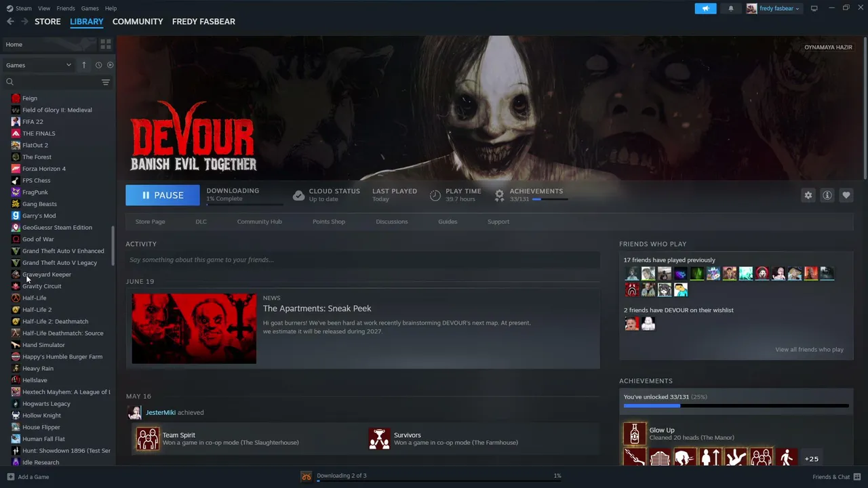Open the Glow Up achievement icon
The image size is (868, 488).
[x=635, y=434]
